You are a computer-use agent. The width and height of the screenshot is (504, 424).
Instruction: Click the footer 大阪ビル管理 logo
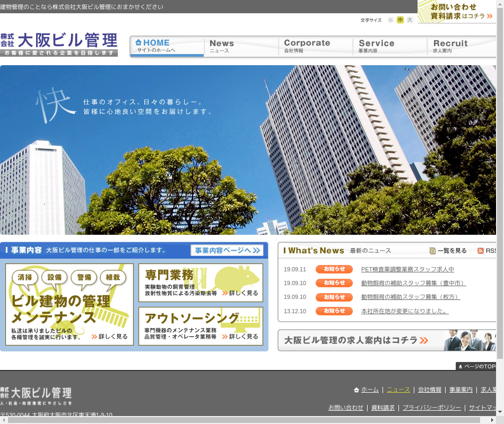[x=36, y=395]
